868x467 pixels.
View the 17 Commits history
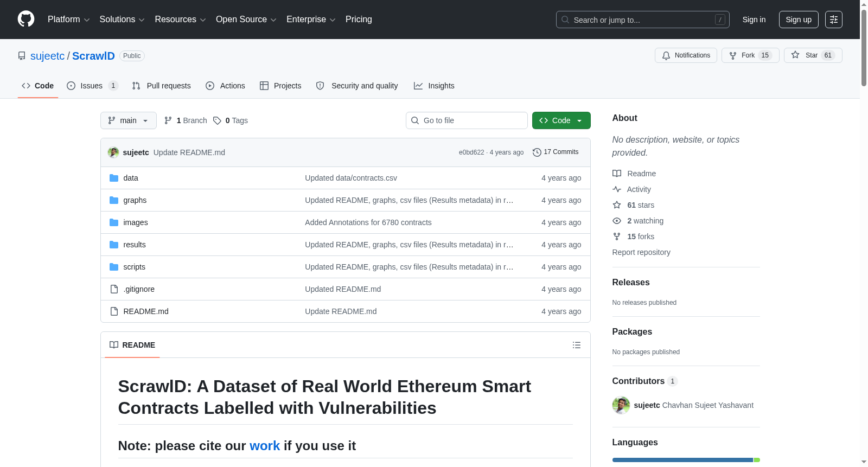coord(556,152)
